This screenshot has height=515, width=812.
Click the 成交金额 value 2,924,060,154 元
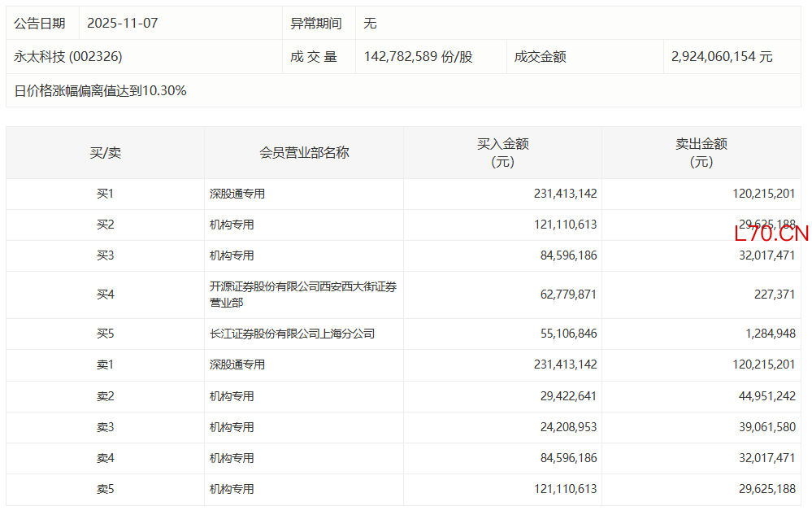coord(722,57)
